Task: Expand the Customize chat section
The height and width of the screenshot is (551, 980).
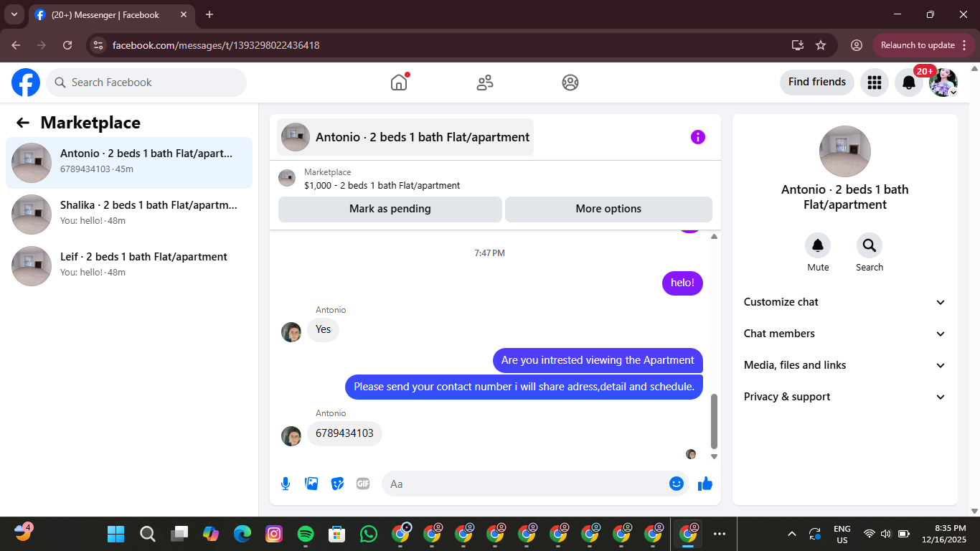Action: click(845, 302)
